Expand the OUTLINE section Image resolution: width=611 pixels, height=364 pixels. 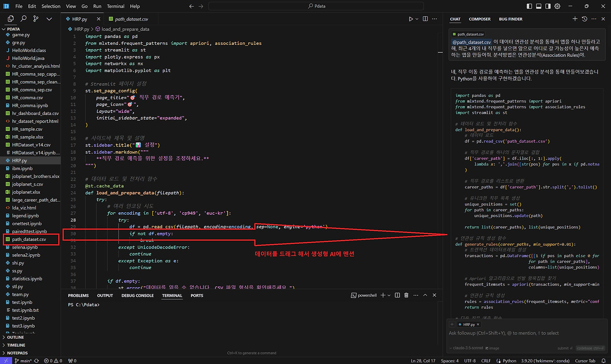[x=15, y=337]
